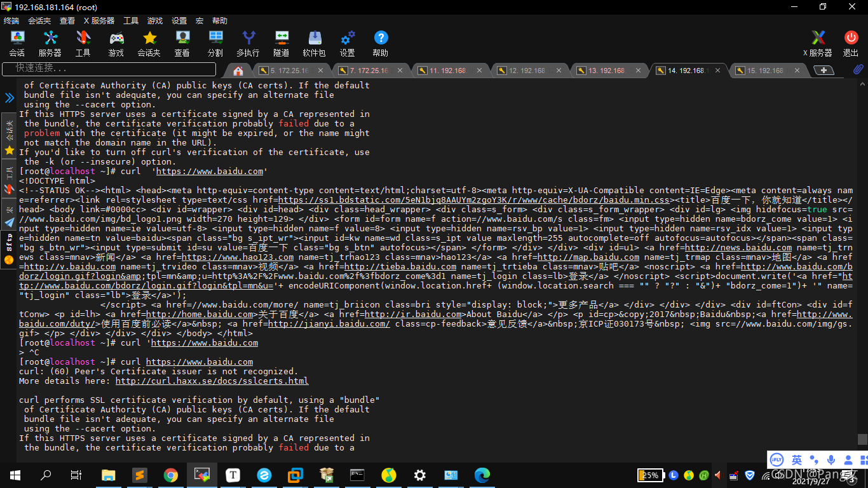Click the 快速连接 quick connect field
Screen dimensions: 868x488
(x=109, y=68)
